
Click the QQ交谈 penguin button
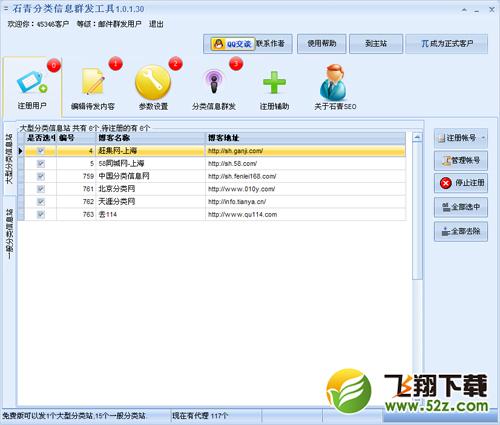click(233, 44)
